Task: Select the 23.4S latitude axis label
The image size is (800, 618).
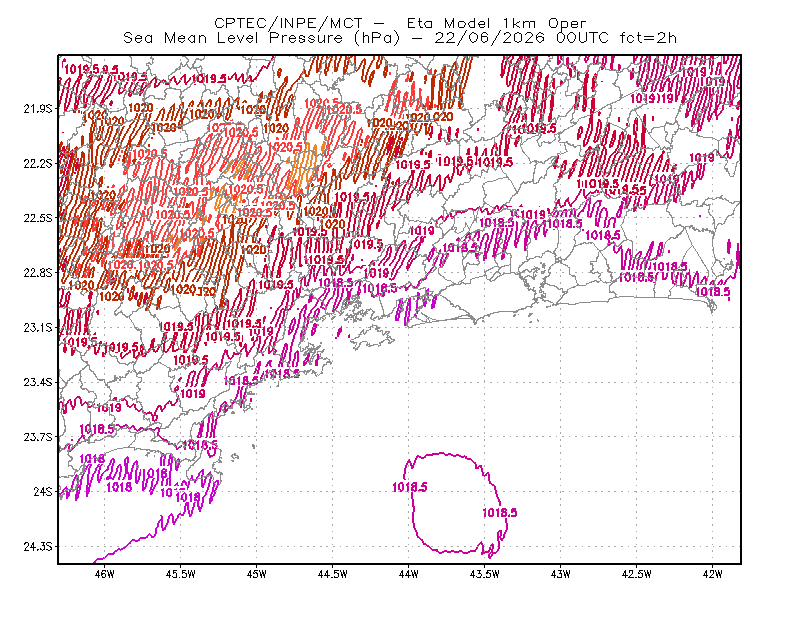Action: coord(38,382)
